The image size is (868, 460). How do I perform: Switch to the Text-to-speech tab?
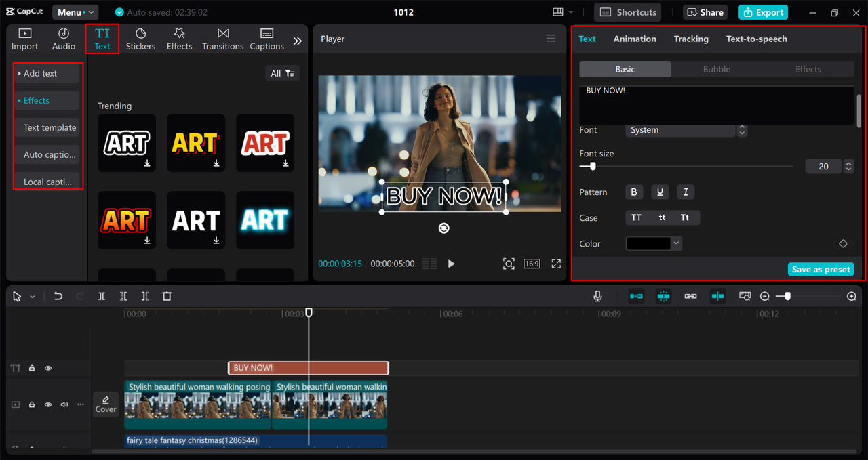757,39
